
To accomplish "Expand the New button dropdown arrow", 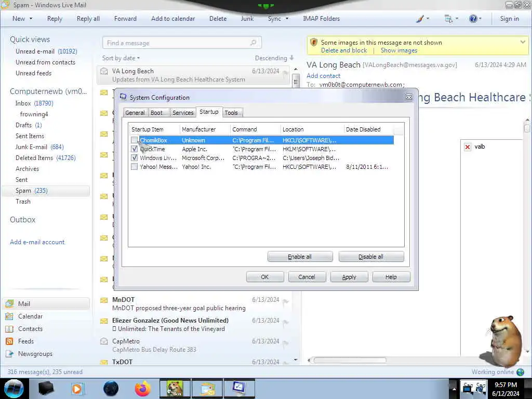I will 31,19.
